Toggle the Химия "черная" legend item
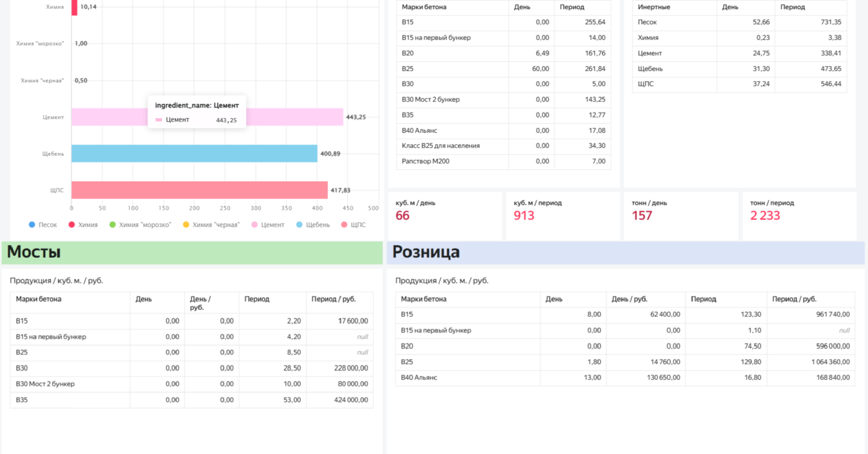The image size is (868, 454). (x=211, y=225)
